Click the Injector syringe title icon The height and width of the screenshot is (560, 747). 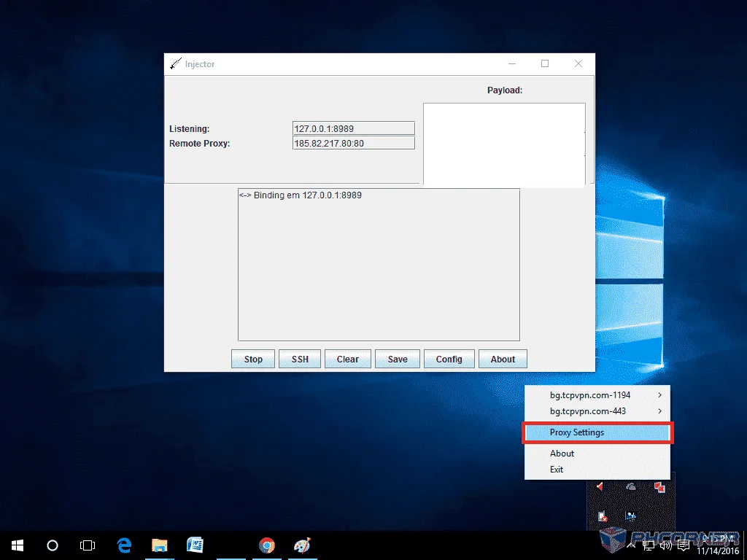tap(176, 64)
